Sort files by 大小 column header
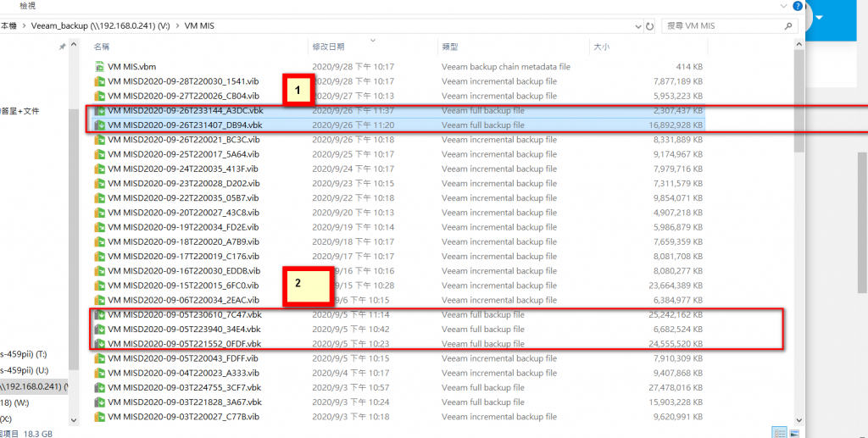Viewport: 868px width, 438px height. (601, 47)
